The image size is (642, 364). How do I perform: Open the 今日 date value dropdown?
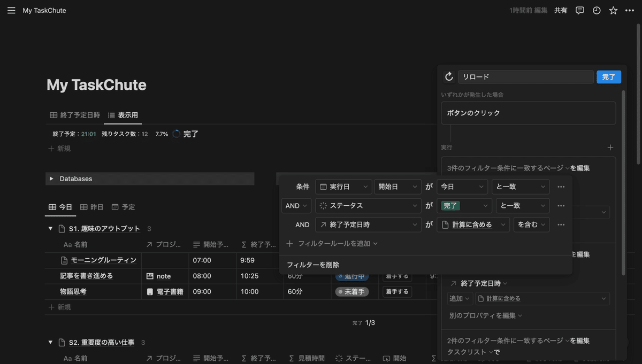[462, 187]
